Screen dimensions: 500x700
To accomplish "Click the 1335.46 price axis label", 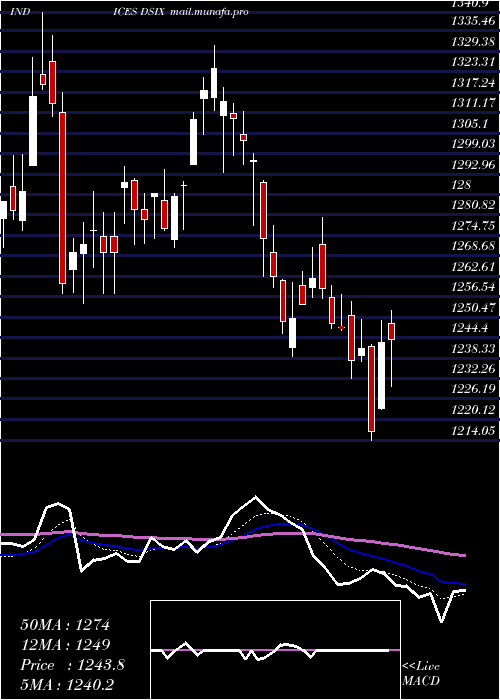I will click(474, 21).
